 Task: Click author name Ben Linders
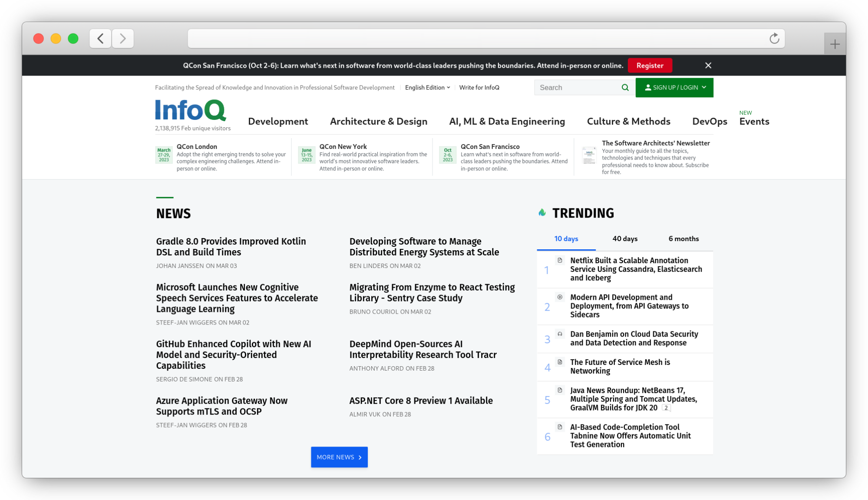tap(369, 266)
